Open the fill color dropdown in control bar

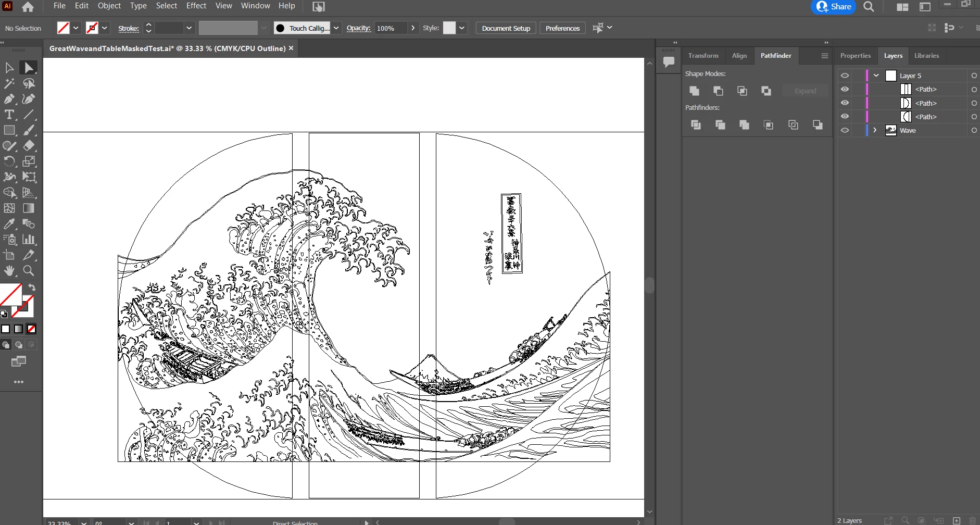point(76,28)
